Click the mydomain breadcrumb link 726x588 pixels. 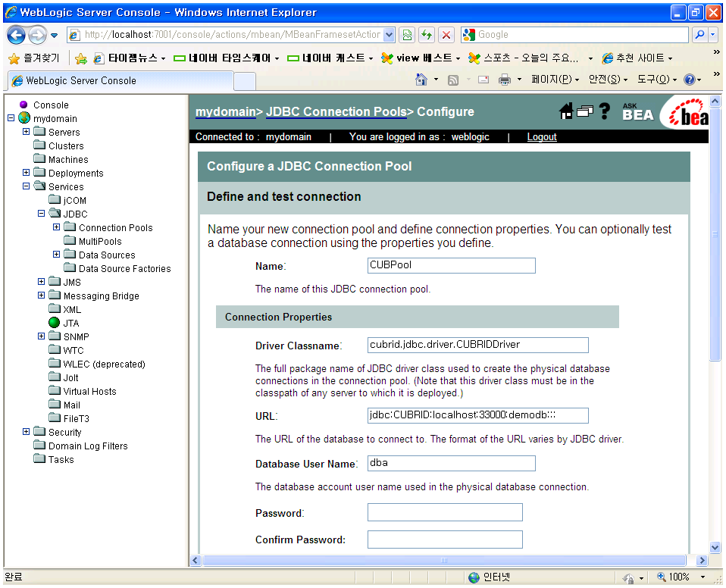tap(226, 111)
